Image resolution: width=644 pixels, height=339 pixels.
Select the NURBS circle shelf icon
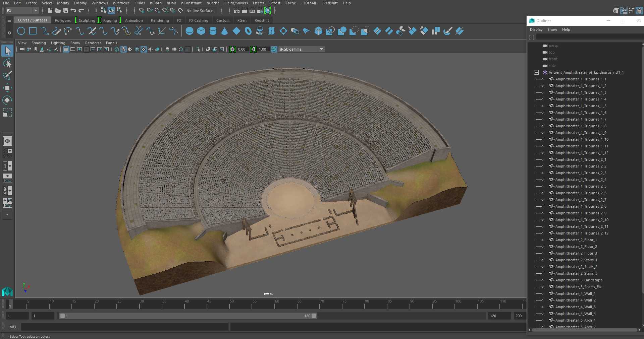pyautogui.click(x=21, y=31)
